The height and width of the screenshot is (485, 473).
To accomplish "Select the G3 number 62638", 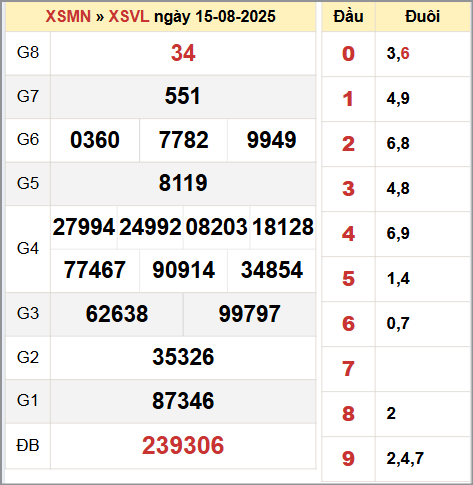I will pos(117,314).
